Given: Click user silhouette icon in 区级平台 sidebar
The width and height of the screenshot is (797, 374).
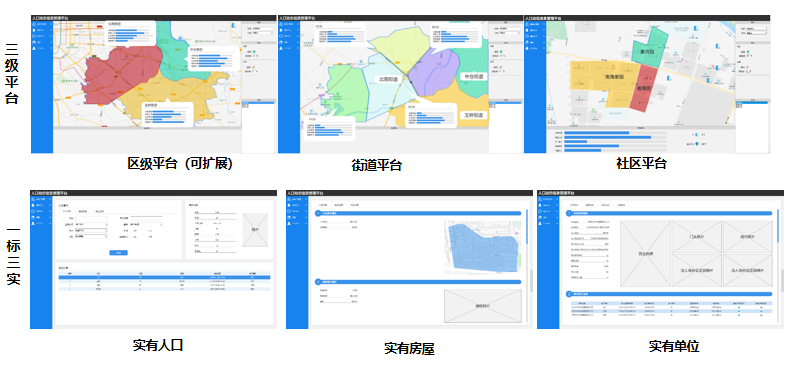Looking at the screenshot, I should click(x=34, y=48).
